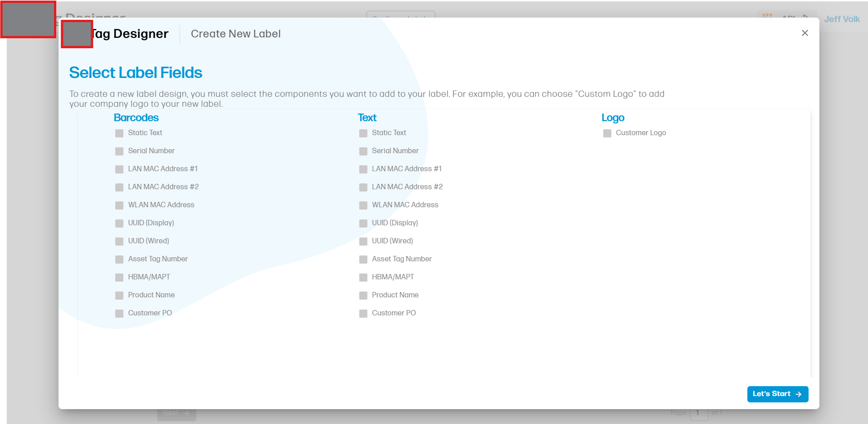Enable Static Text checkbox under Text

tap(363, 133)
